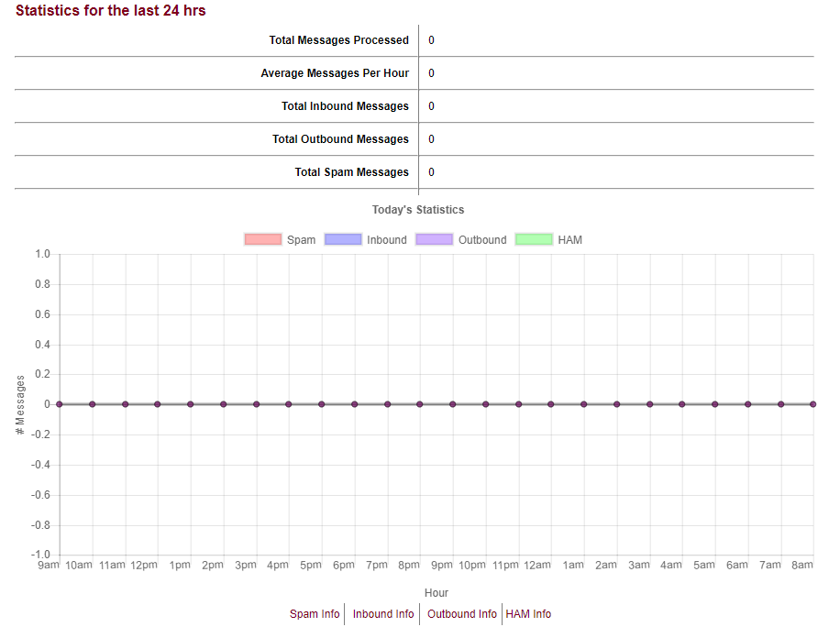This screenshot has width=840, height=627.
Task: Click the Total Spam Messages row label
Action: [351, 172]
